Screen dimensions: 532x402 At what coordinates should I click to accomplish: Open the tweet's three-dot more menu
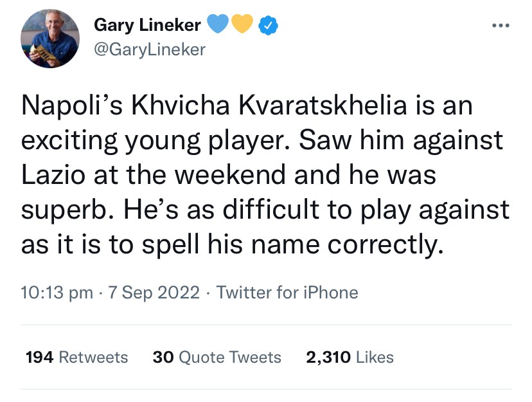tap(499, 26)
